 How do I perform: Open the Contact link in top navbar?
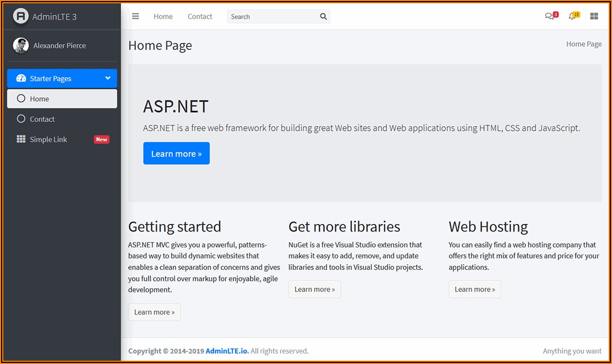tap(200, 16)
